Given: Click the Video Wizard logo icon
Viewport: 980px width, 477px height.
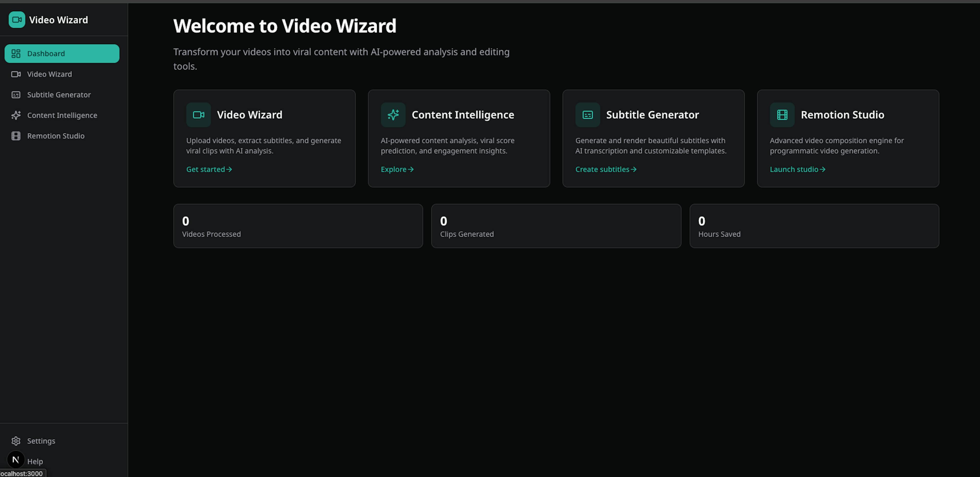Looking at the screenshot, I should coord(16,20).
